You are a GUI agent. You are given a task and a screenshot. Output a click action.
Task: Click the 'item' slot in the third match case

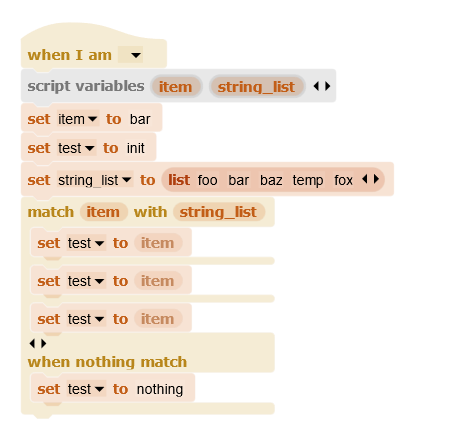click(x=158, y=319)
